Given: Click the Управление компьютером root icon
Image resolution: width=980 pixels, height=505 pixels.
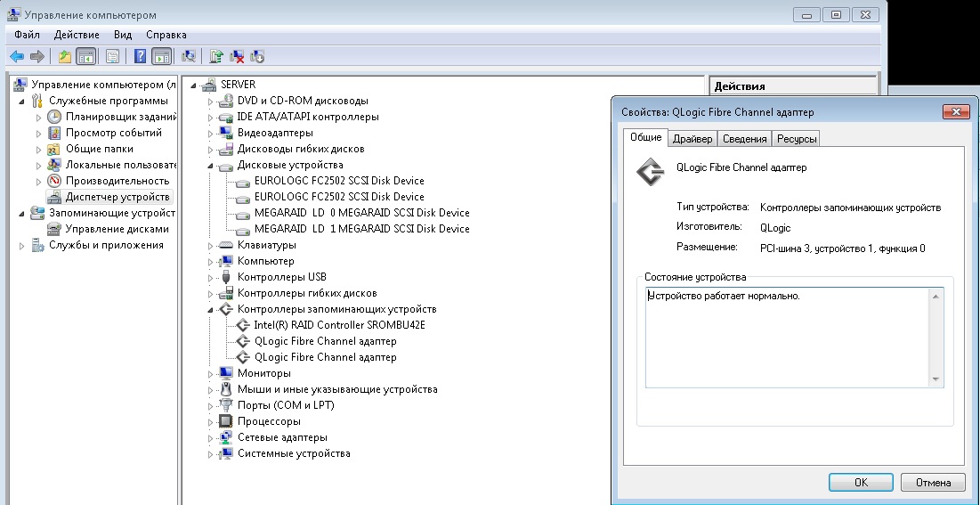Looking at the screenshot, I should (20, 85).
